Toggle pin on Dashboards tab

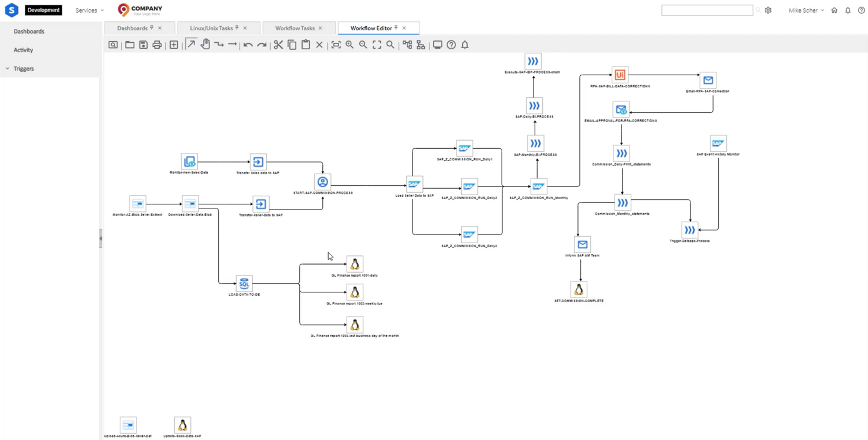coord(152,28)
